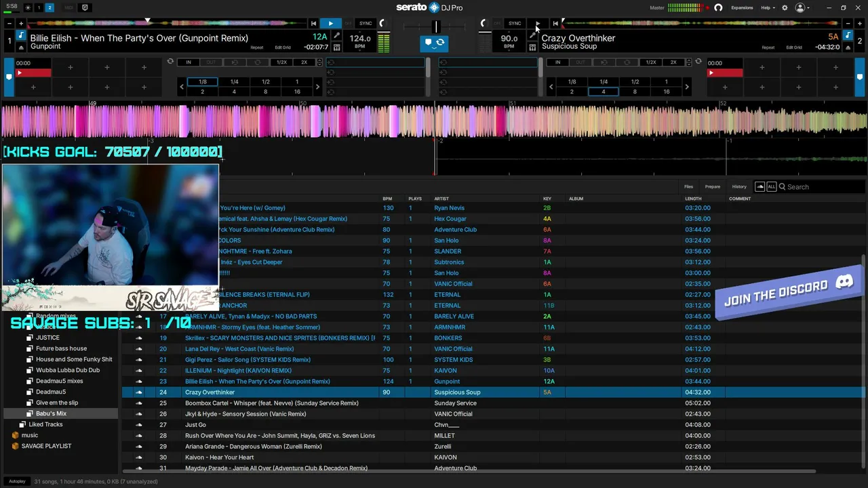Show next loop sizes on deck 2

(x=686, y=87)
